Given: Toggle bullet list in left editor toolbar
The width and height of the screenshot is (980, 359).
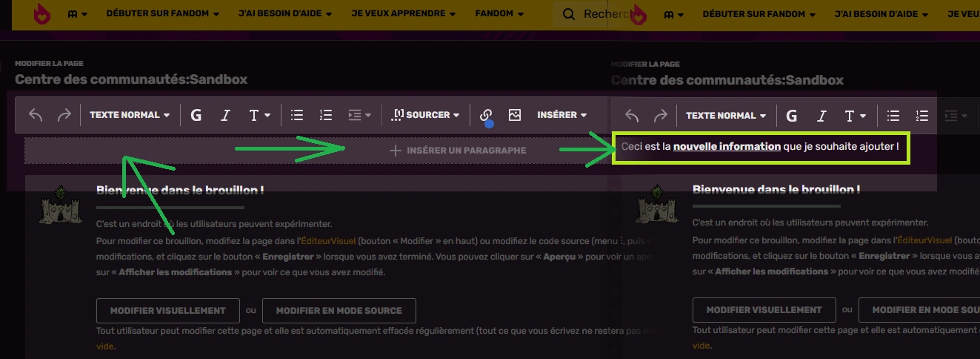Looking at the screenshot, I should click(297, 115).
